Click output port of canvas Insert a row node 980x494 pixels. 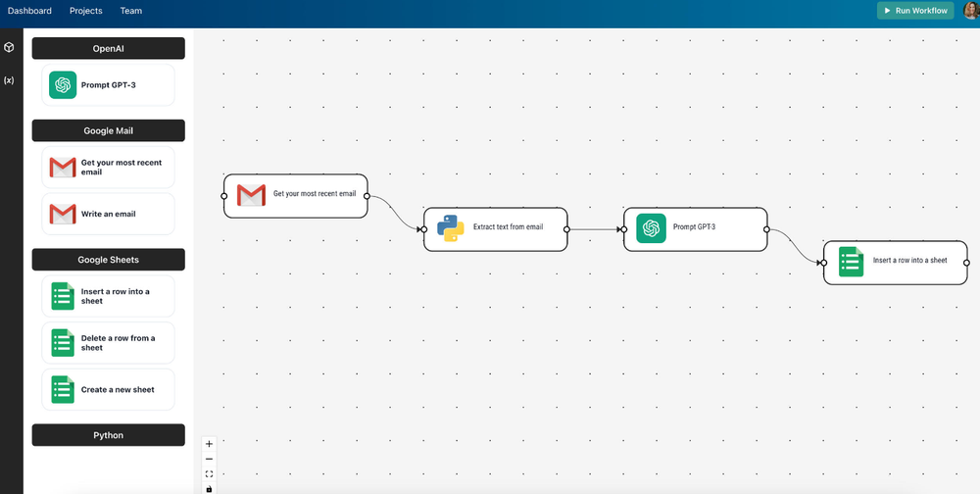click(967, 263)
